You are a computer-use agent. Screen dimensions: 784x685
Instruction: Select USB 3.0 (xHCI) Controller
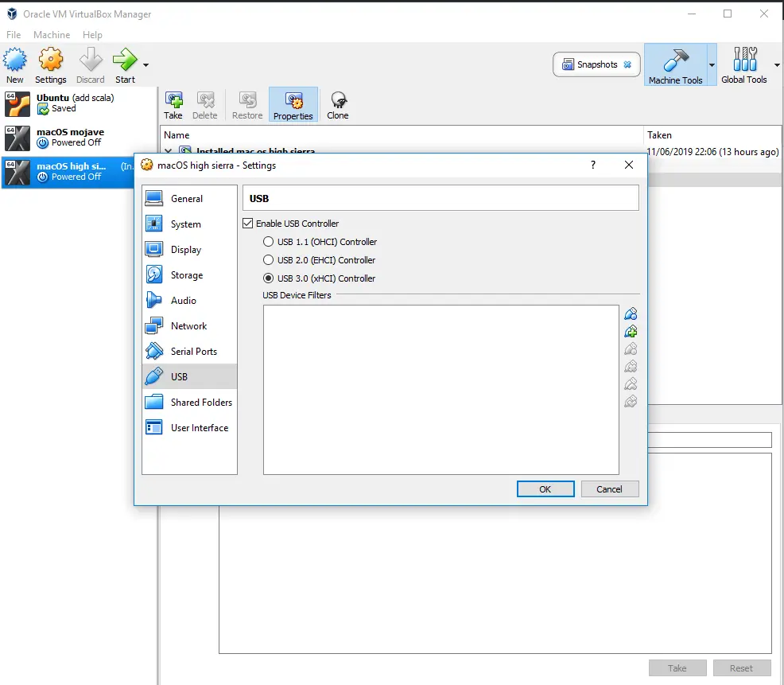[269, 278]
